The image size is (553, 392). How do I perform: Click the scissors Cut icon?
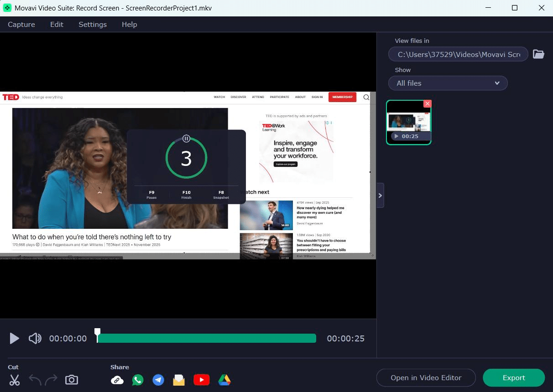[15, 380]
